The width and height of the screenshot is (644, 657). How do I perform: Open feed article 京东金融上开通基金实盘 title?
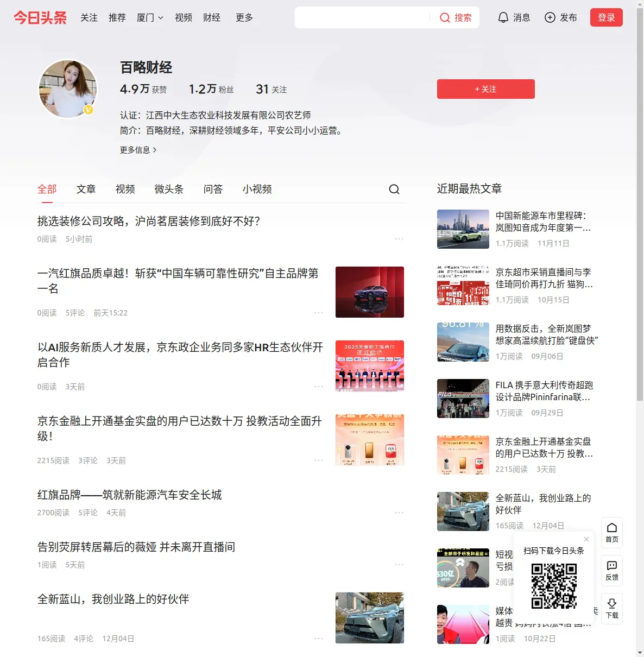click(x=180, y=428)
